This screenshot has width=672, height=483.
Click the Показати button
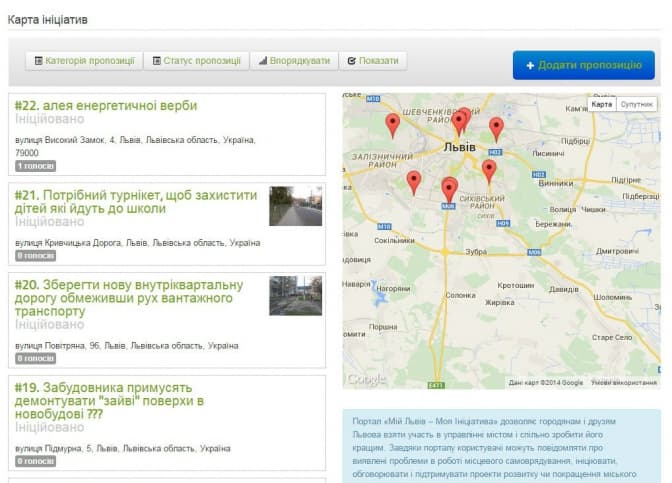373,61
